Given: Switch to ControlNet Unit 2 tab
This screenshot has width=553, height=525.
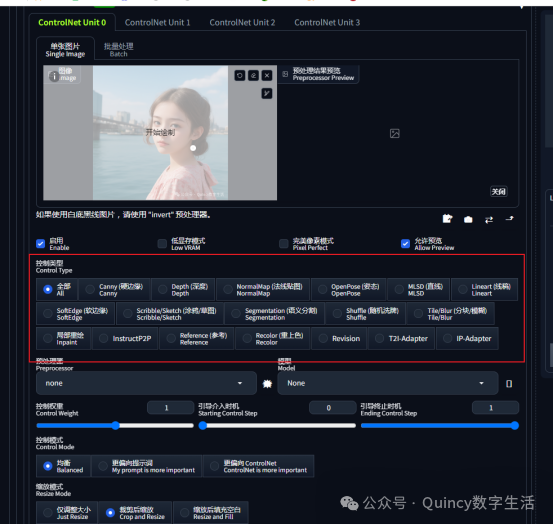Looking at the screenshot, I should click(242, 23).
